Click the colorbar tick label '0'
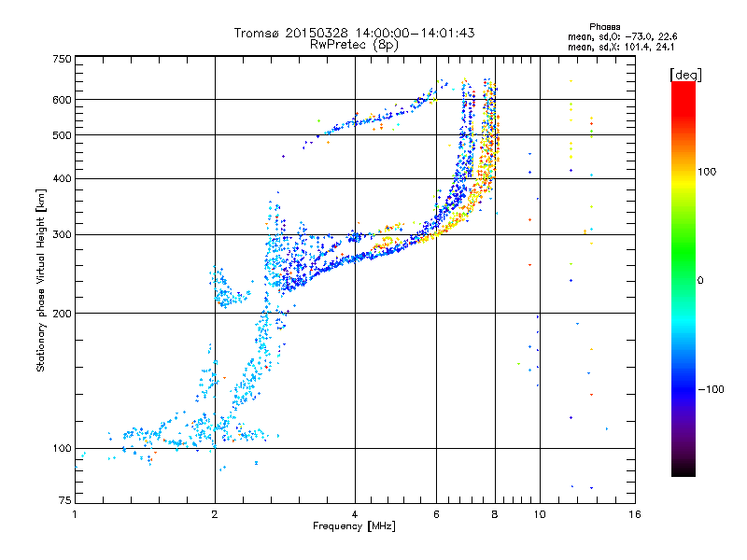This screenshot has width=747, height=560. pyautogui.click(x=700, y=281)
